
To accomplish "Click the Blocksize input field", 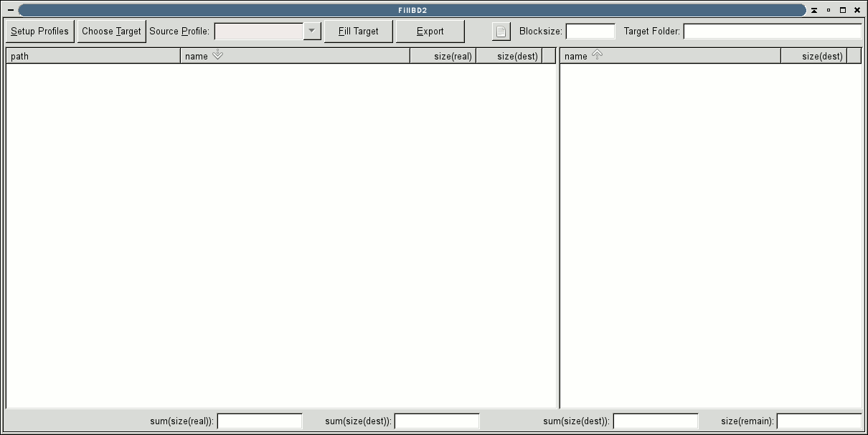I will point(590,31).
